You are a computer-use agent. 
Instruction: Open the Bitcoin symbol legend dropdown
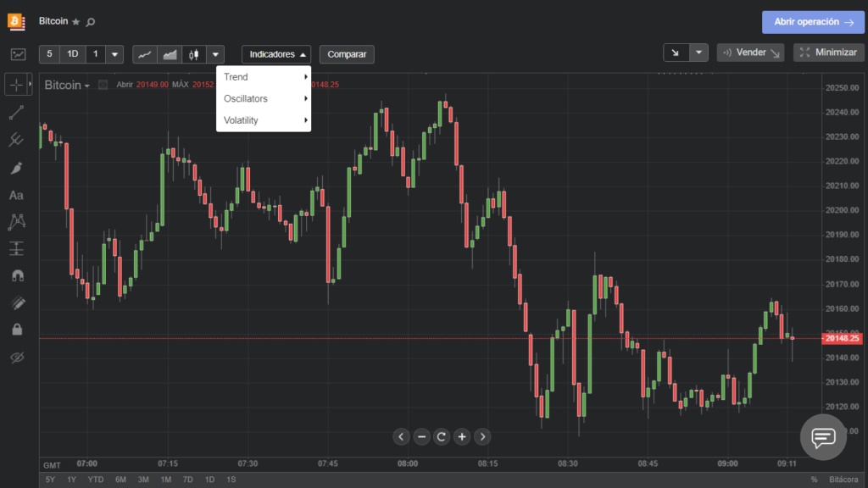click(67, 86)
